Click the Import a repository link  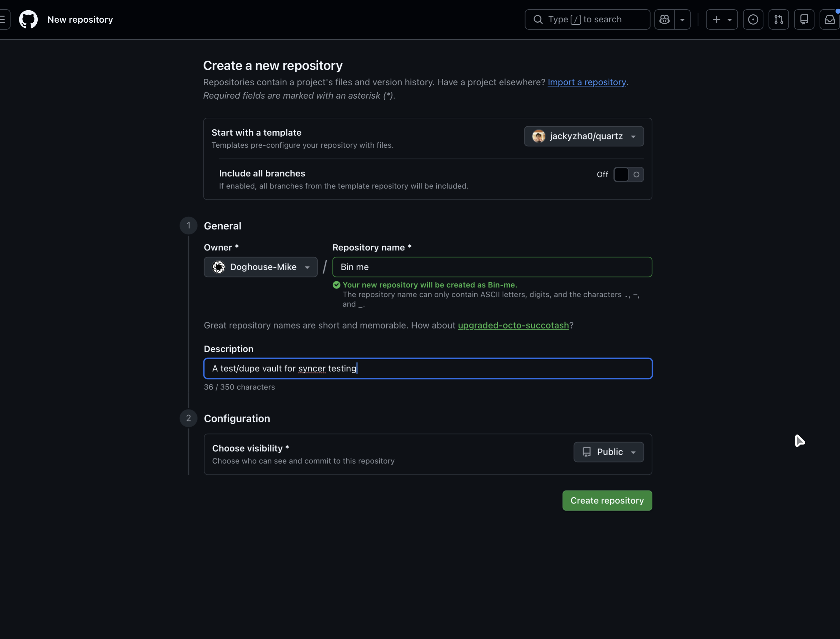tap(586, 82)
